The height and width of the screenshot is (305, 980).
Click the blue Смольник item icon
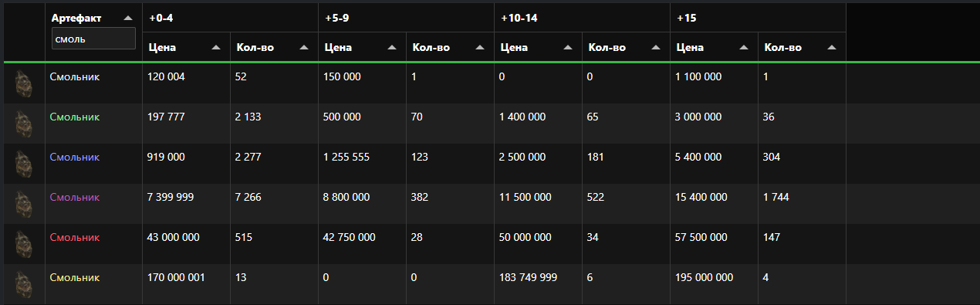(24, 163)
